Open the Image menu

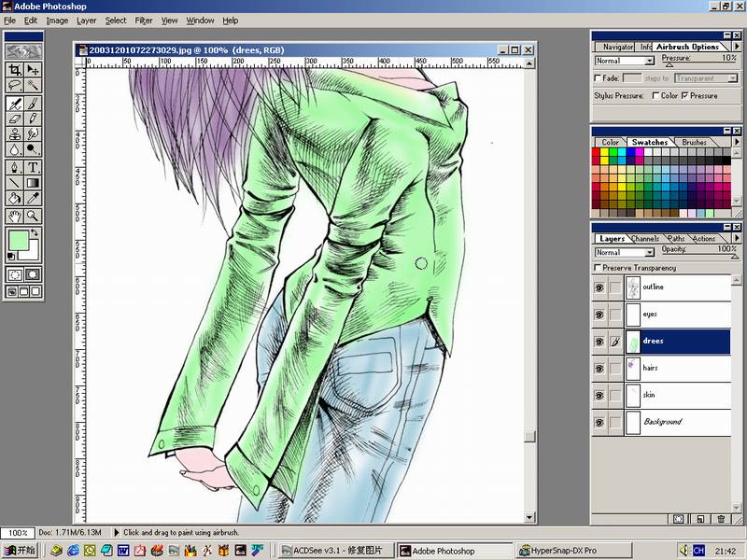pyautogui.click(x=57, y=21)
